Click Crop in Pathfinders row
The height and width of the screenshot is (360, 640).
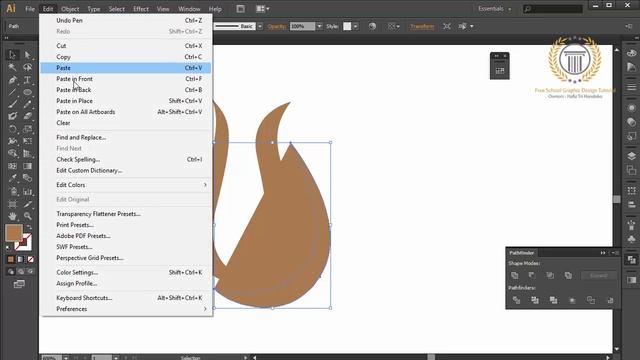click(x=572, y=300)
